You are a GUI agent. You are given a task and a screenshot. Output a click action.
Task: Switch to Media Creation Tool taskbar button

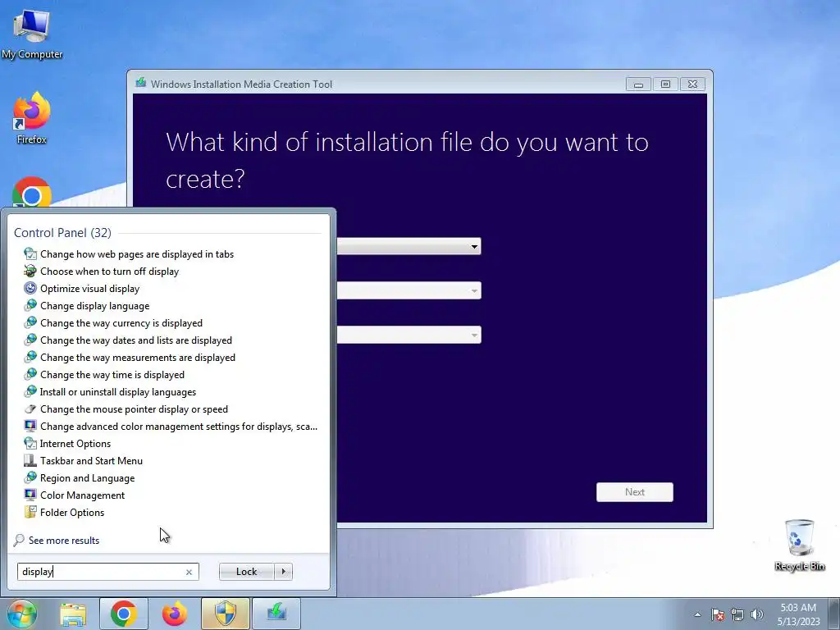[x=276, y=614]
